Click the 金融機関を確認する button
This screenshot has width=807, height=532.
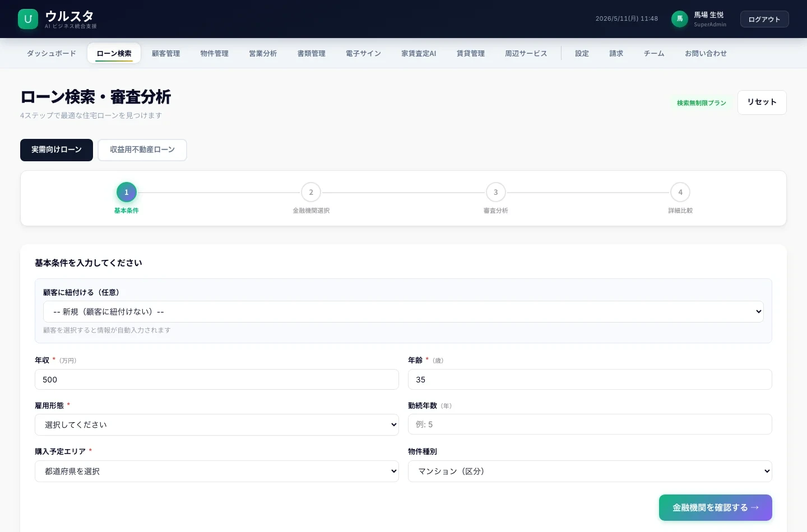(x=716, y=507)
